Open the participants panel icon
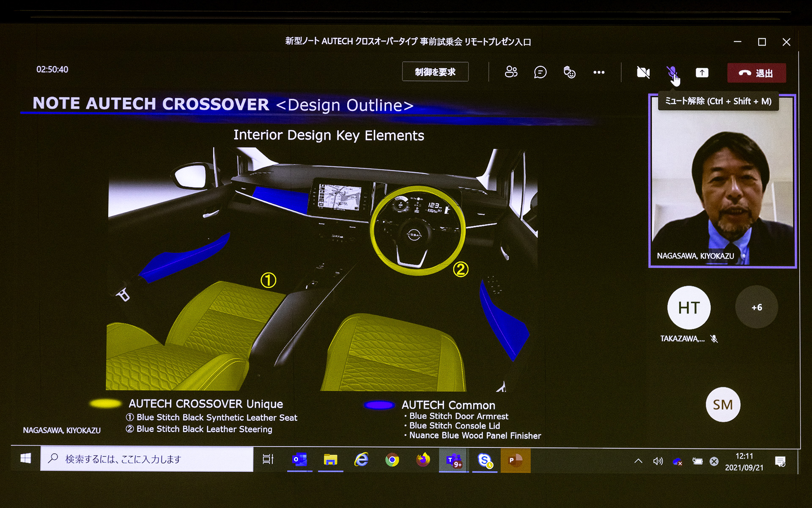 point(511,72)
